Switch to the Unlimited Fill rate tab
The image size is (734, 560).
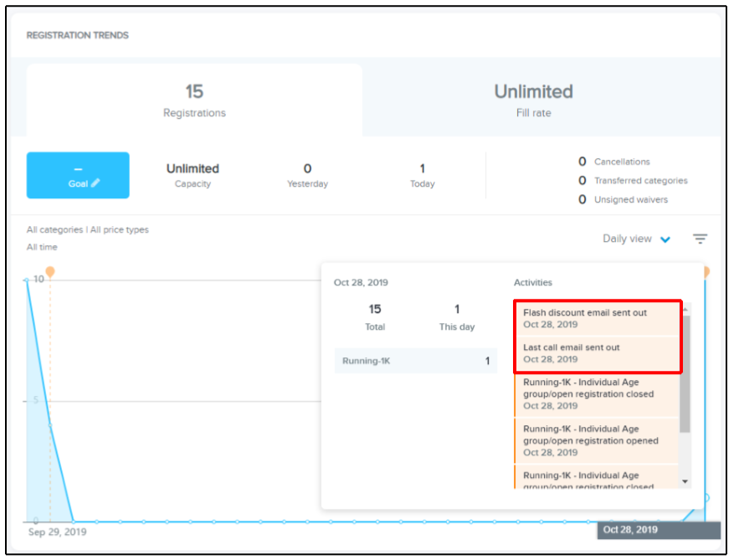(534, 100)
